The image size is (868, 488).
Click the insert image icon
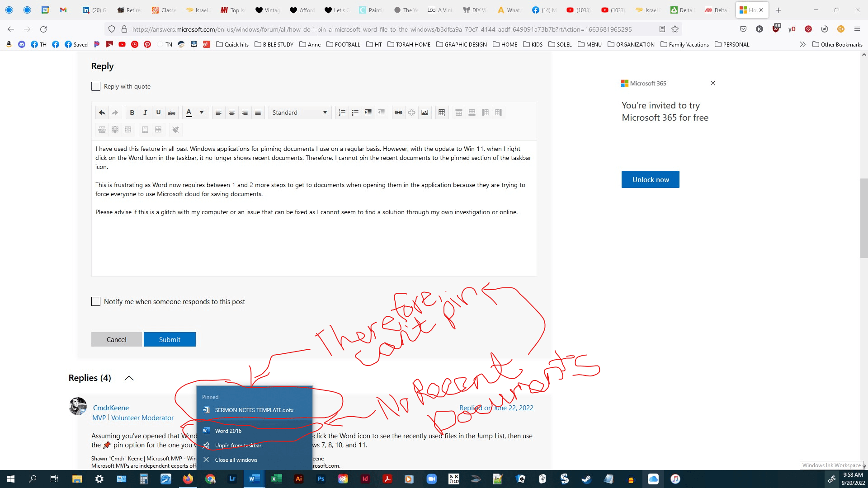(x=425, y=113)
